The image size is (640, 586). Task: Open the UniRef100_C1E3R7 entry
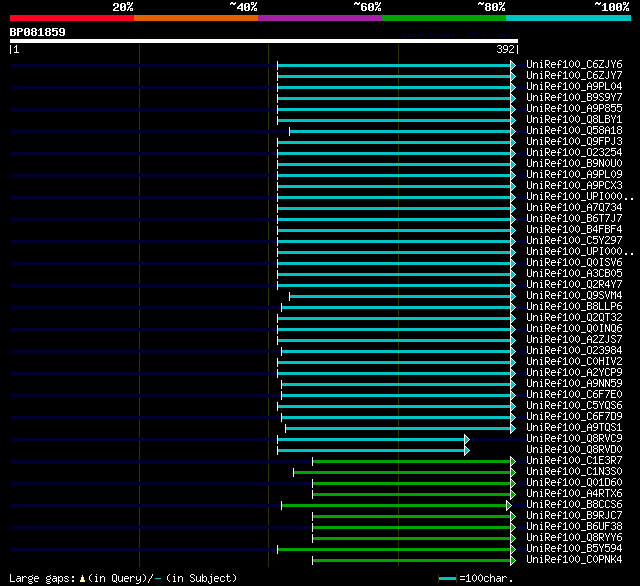pyautogui.click(x=574, y=461)
